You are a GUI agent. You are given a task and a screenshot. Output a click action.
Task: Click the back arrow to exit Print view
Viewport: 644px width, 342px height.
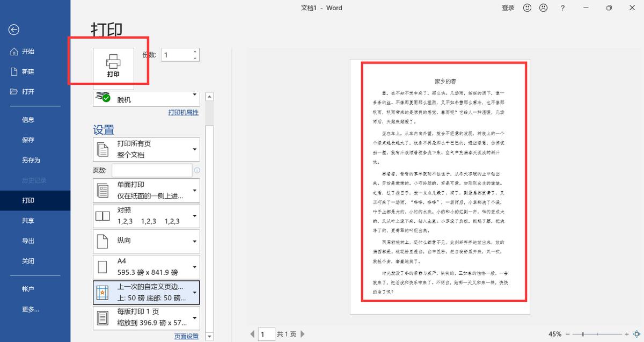[x=13, y=30]
